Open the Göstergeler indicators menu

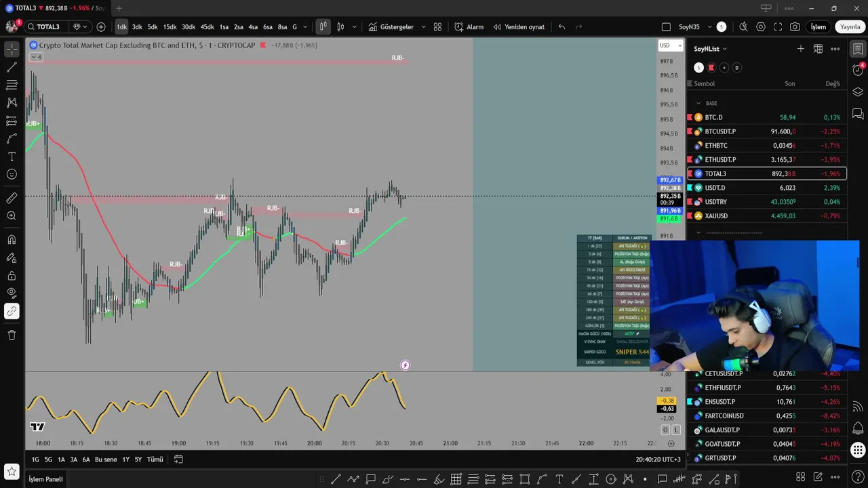click(x=391, y=27)
